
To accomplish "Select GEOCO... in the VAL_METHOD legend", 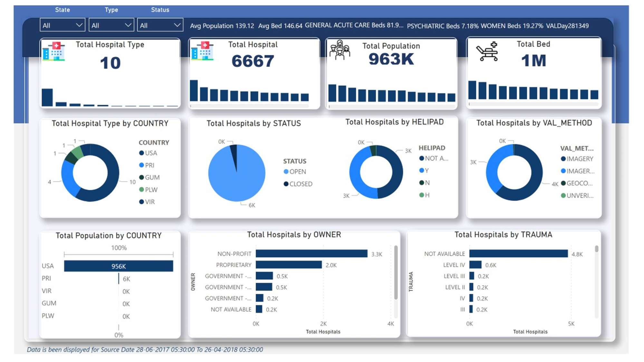I will coord(577,183).
